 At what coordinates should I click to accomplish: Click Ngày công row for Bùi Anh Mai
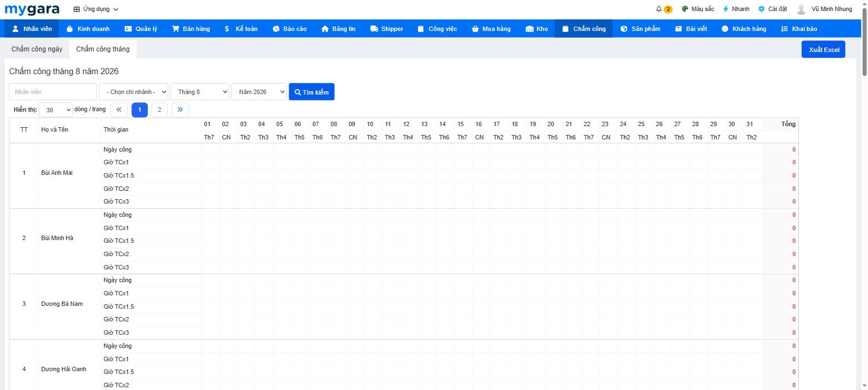(x=117, y=150)
